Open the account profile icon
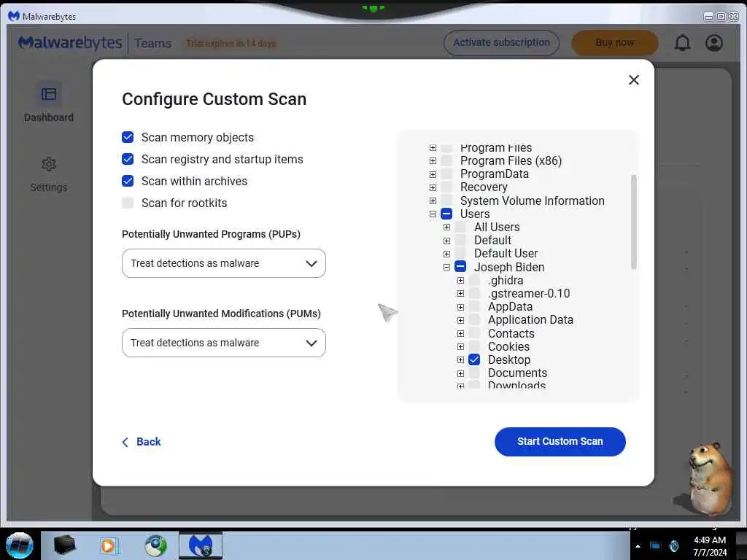747x560 pixels. tap(713, 43)
